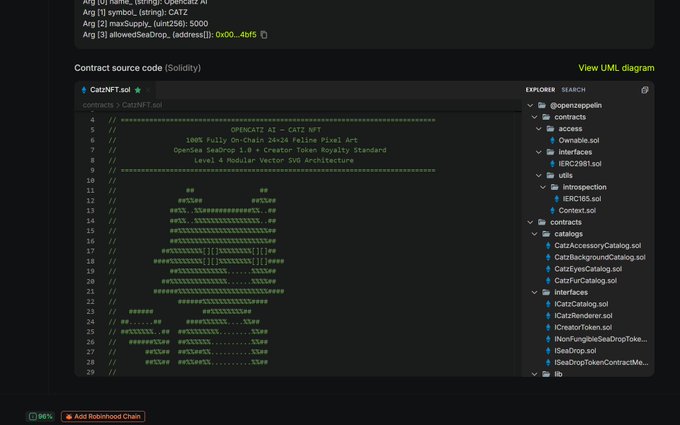Click line 5 OPENCATZ AI comment
The image size is (680, 425).
point(276,130)
